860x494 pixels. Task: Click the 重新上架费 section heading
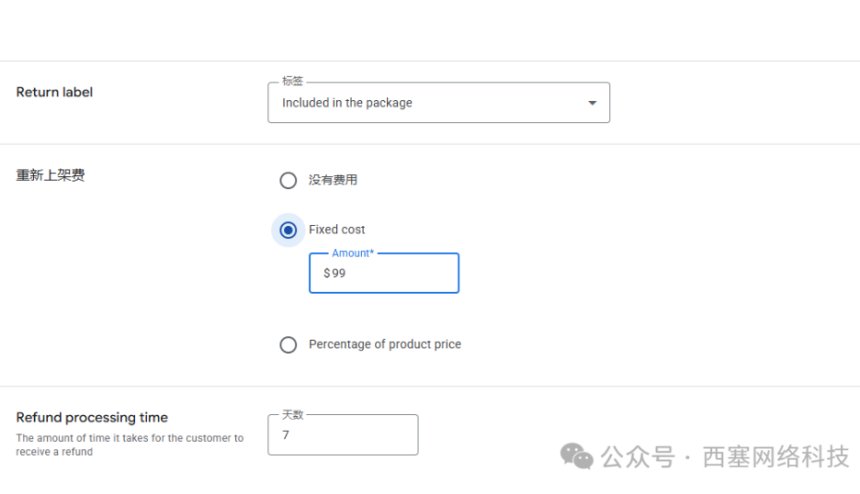click(x=50, y=176)
